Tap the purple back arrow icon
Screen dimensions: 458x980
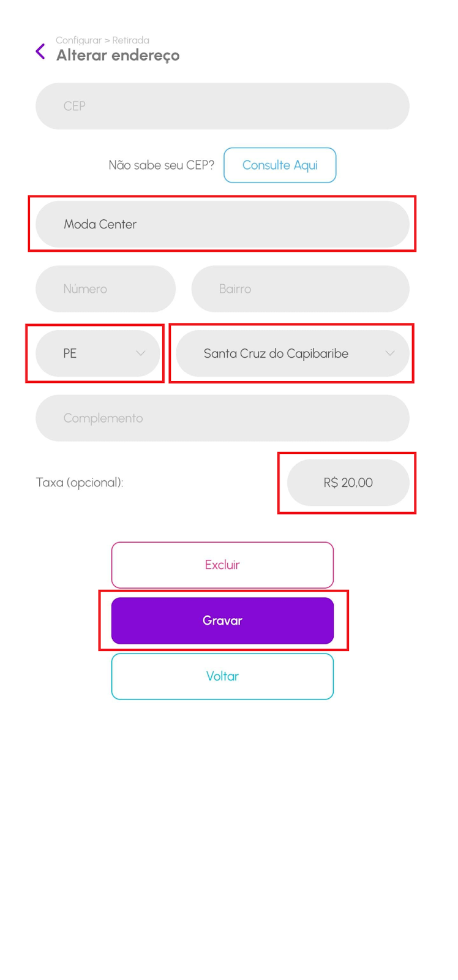coord(40,51)
